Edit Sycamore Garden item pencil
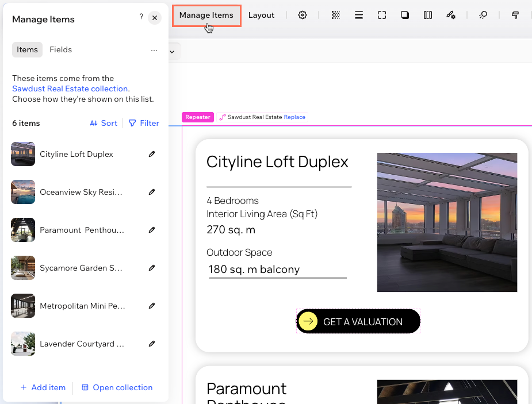Image resolution: width=532 pixels, height=404 pixels. [x=152, y=268]
